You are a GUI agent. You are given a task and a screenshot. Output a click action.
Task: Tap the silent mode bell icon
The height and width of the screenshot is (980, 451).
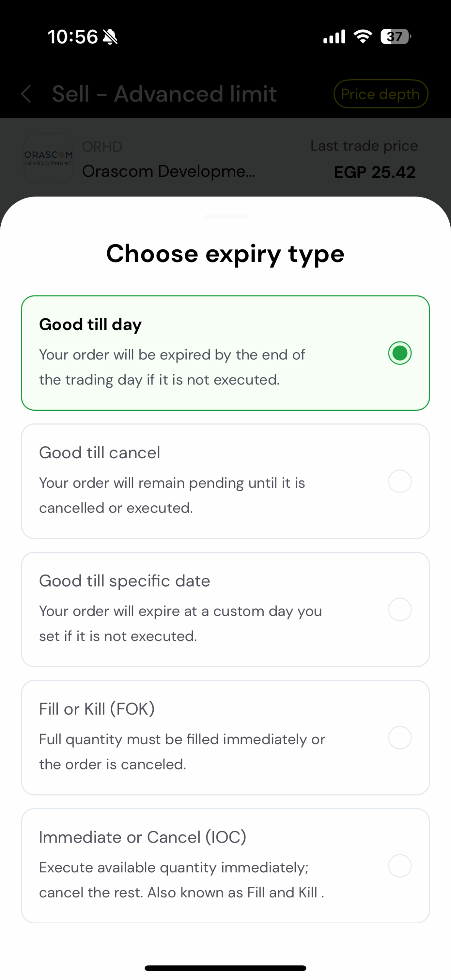pyautogui.click(x=110, y=37)
